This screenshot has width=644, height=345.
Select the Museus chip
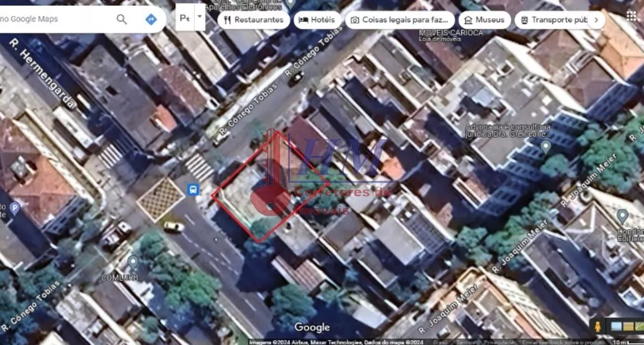point(485,20)
